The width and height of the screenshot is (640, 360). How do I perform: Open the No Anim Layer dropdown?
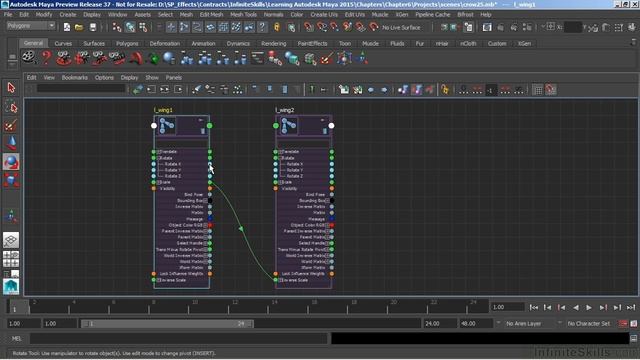[x=528, y=323]
